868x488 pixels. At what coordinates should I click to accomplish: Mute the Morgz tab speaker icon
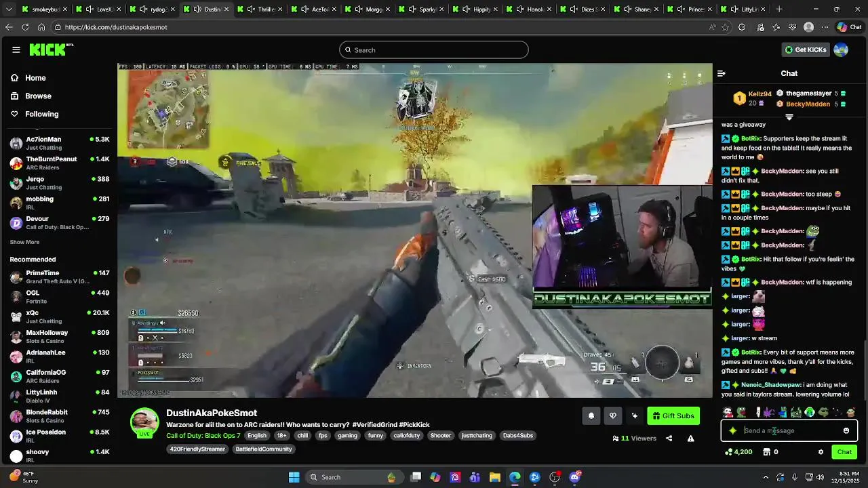[358, 9]
